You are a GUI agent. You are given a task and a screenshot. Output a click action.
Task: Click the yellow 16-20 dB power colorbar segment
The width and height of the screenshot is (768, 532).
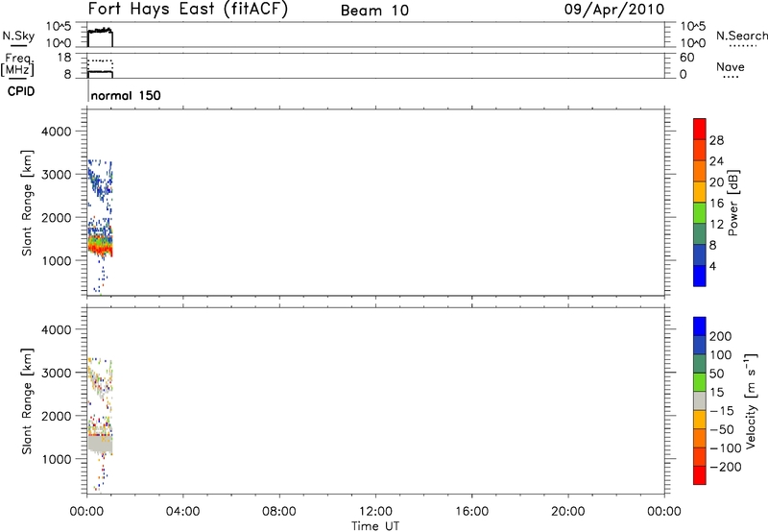tap(700, 191)
